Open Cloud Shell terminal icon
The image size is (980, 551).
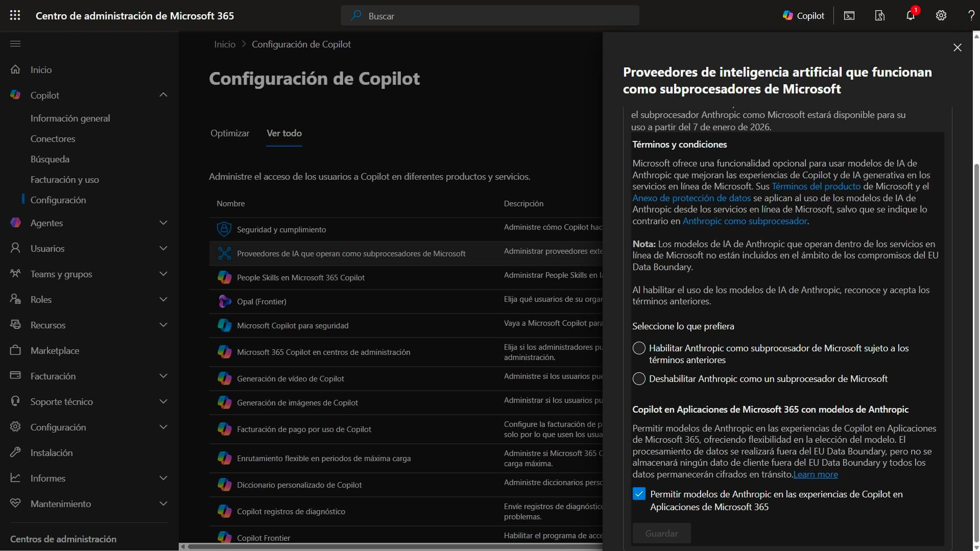(x=849, y=15)
